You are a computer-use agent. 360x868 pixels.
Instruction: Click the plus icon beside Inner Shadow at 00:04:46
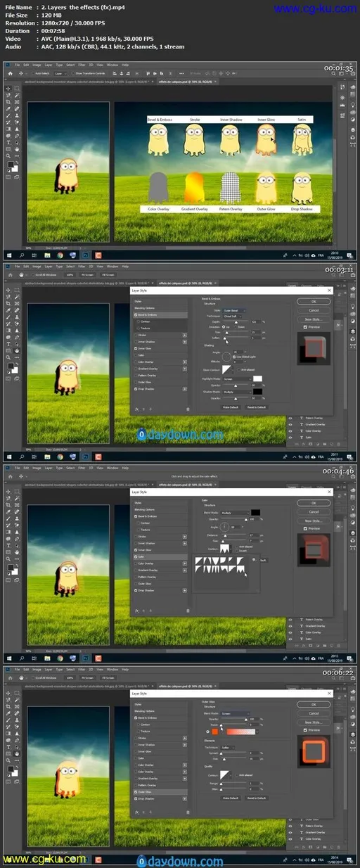(x=185, y=543)
